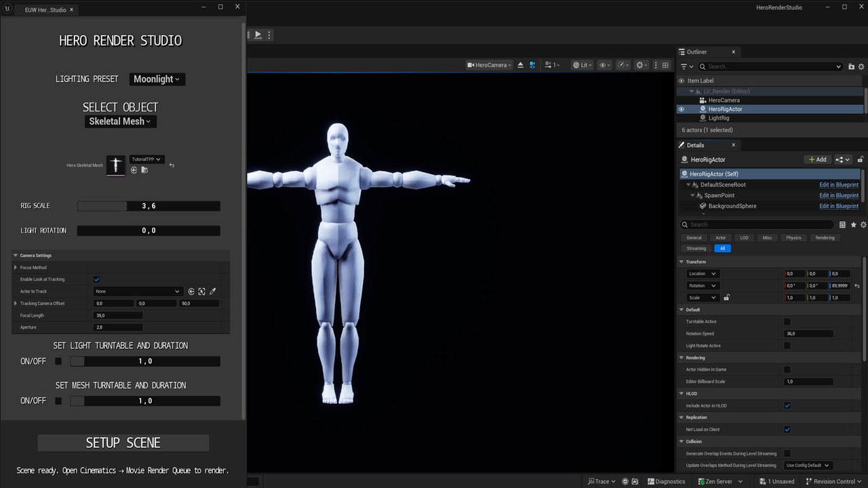
Task: Select the Physics filter tab
Action: 793,238
